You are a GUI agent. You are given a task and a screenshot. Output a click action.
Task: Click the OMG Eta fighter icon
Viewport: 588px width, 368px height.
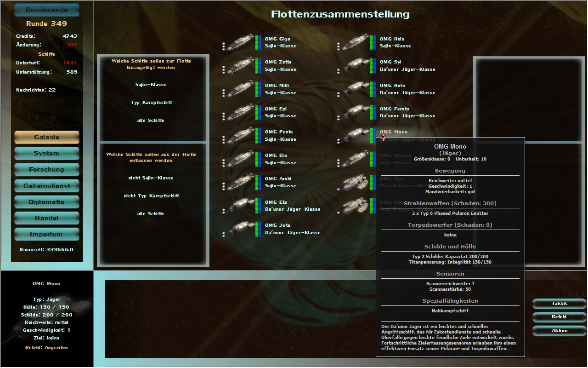coord(240,206)
